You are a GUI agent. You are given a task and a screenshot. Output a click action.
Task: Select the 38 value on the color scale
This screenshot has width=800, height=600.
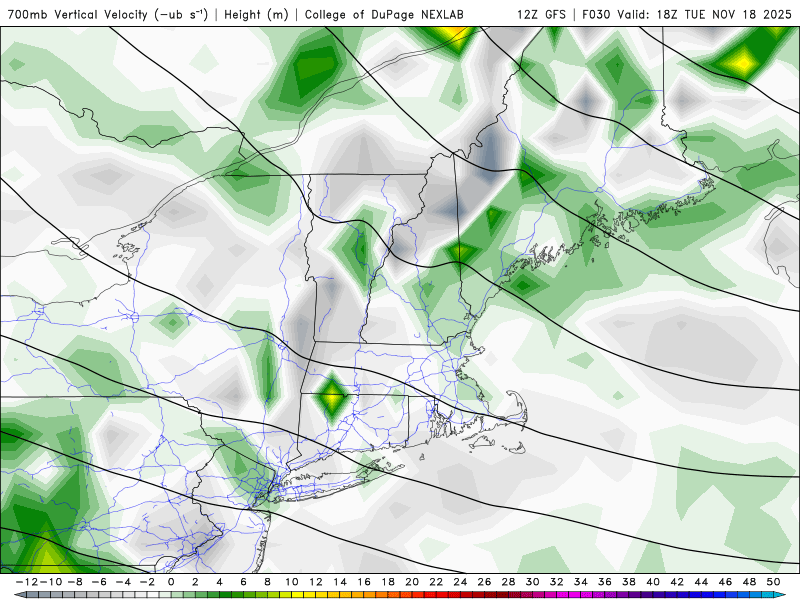tap(629, 582)
